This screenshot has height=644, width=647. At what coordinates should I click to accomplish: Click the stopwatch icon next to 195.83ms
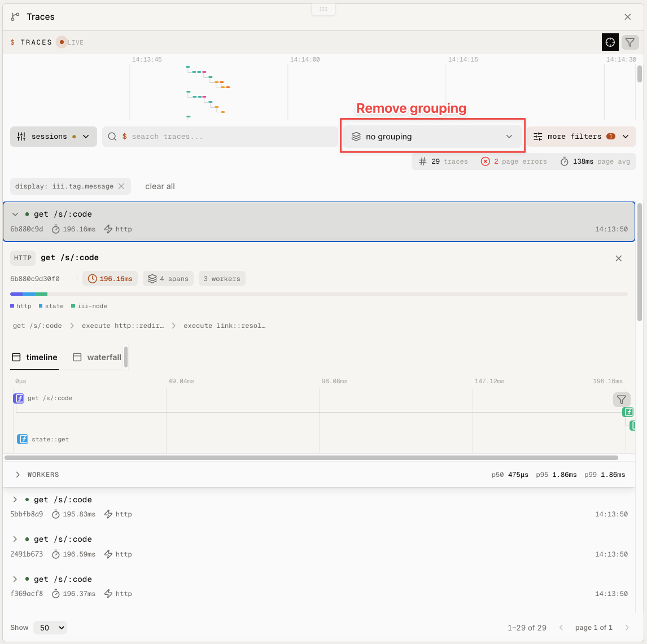point(56,514)
